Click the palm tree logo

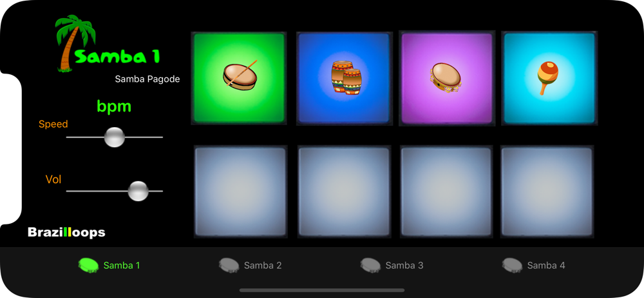click(75, 44)
